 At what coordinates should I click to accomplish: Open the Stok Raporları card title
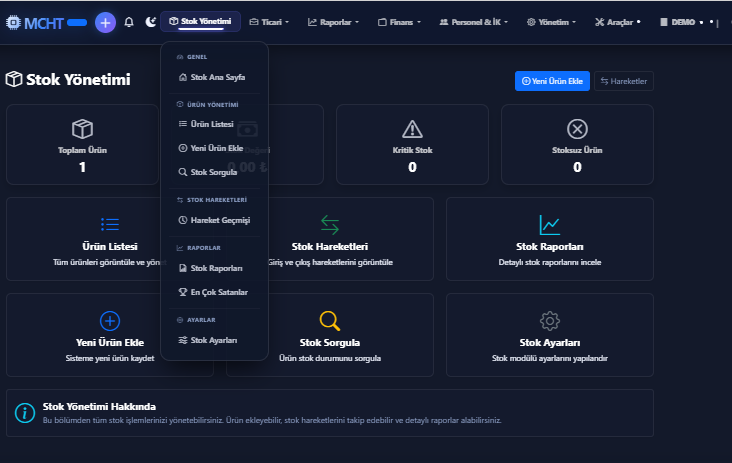click(x=549, y=246)
